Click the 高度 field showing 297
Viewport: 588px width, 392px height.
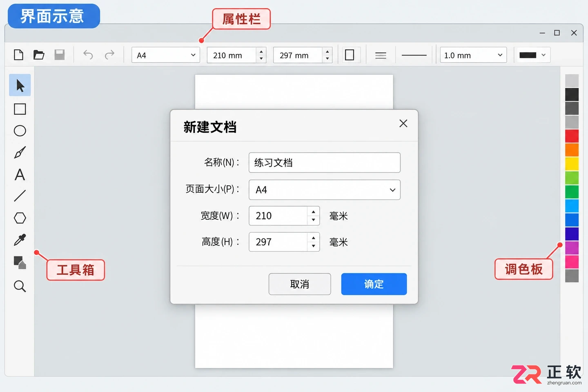pos(278,242)
